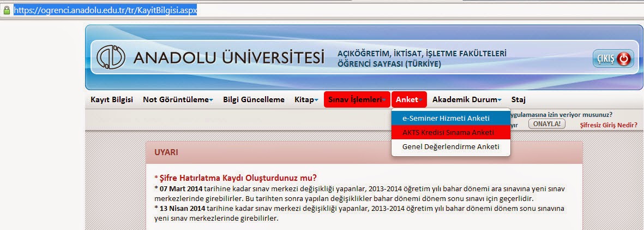
Task: Click the UYARI panel heading
Action: 166,152
